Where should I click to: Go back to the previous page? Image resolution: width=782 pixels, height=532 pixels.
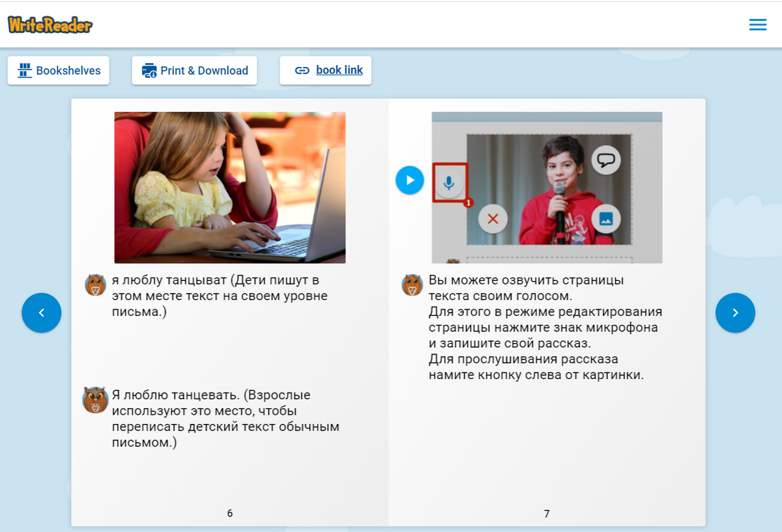coord(41,313)
